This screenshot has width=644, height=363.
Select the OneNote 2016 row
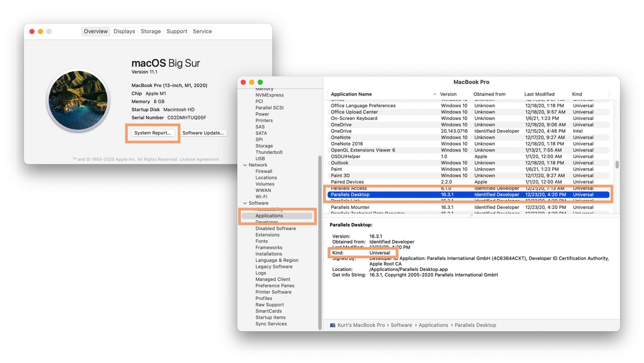click(x=468, y=144)
